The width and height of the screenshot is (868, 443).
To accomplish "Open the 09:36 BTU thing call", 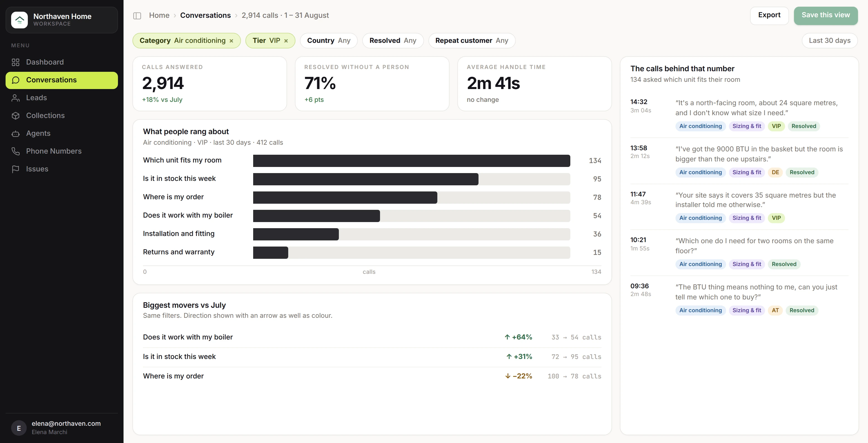I will click(739, 299).
